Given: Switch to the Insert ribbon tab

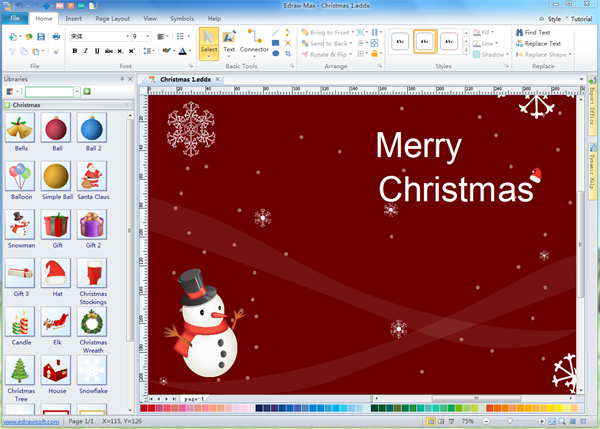Looking at the screenshot, I should (73, 18).
